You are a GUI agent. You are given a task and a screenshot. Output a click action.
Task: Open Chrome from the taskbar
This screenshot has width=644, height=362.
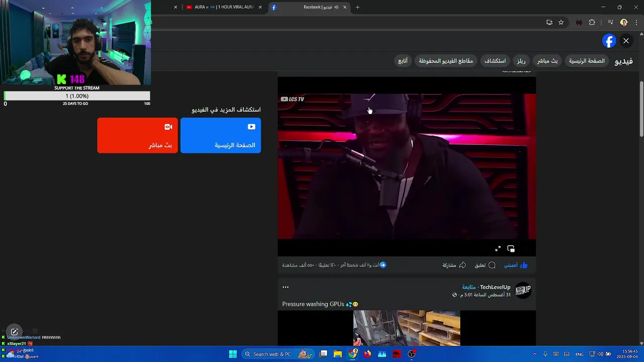(353, 354)
